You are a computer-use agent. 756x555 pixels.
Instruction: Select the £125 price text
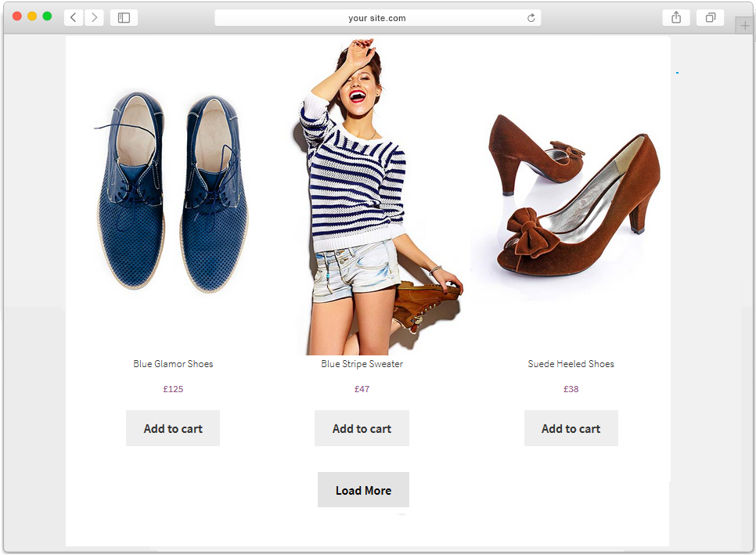(x=173, y=388)
